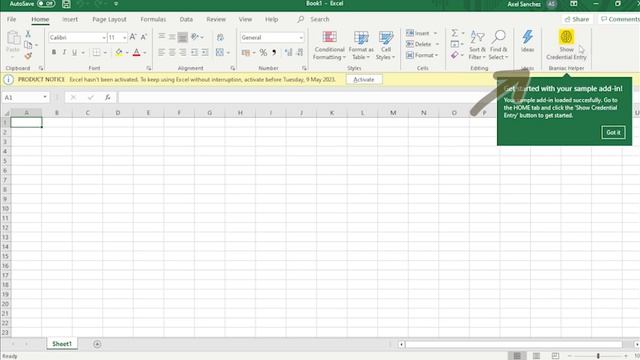The width and height of the screenshot is (640, 360).
Task: Click the Merge & Center icon
Action: [220, 52]
